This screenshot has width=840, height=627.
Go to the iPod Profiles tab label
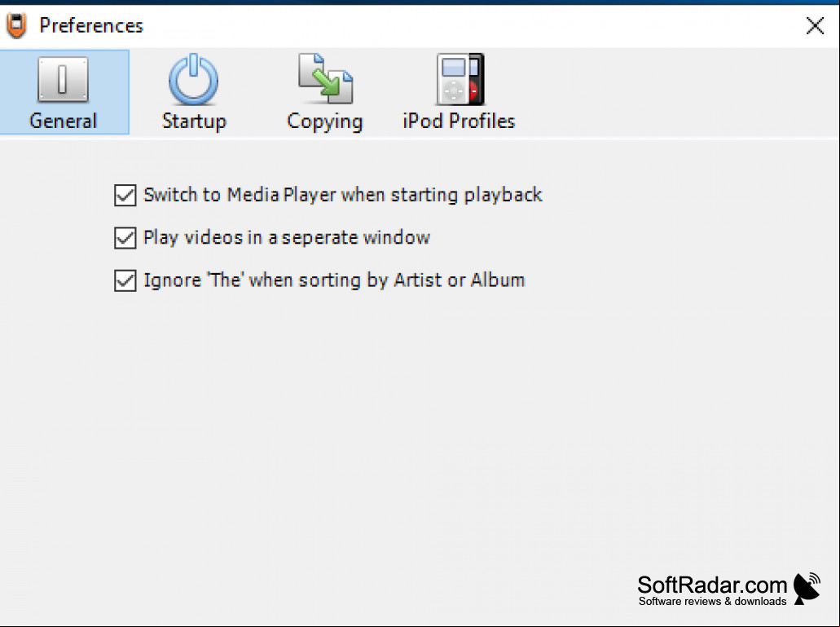click(x=459, y=121)
